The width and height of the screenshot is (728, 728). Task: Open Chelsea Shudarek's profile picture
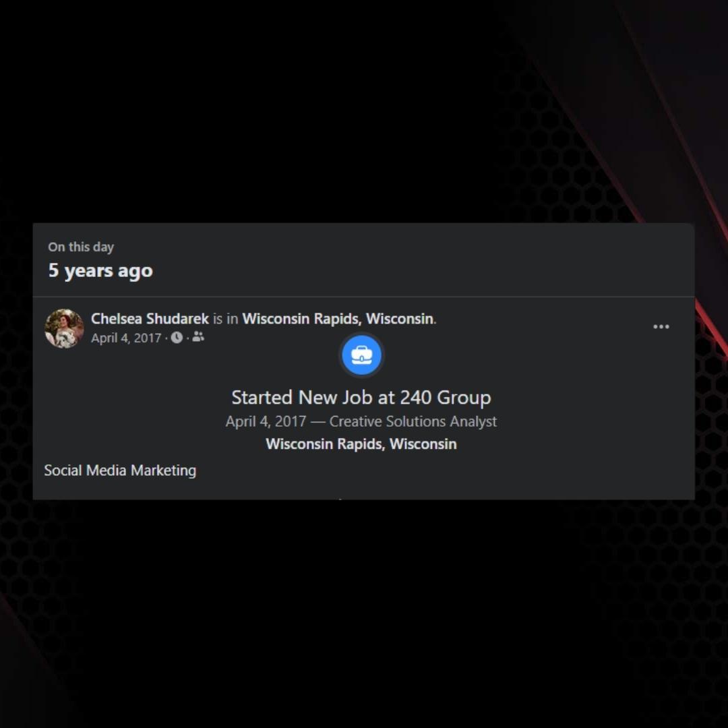(64, 328)
